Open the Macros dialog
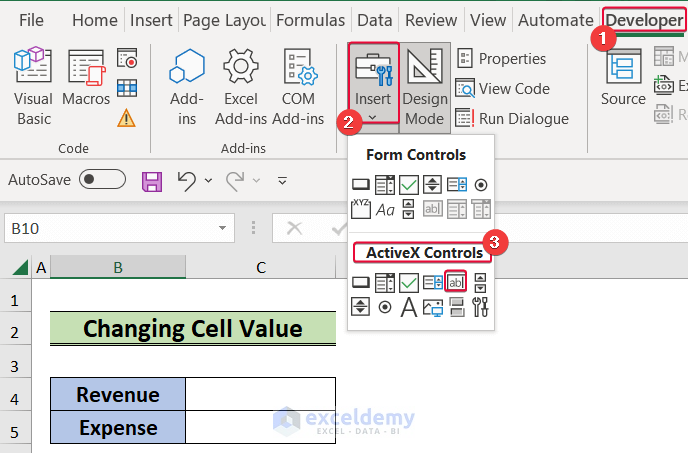 pyautogui.click(x=86, y=78)
